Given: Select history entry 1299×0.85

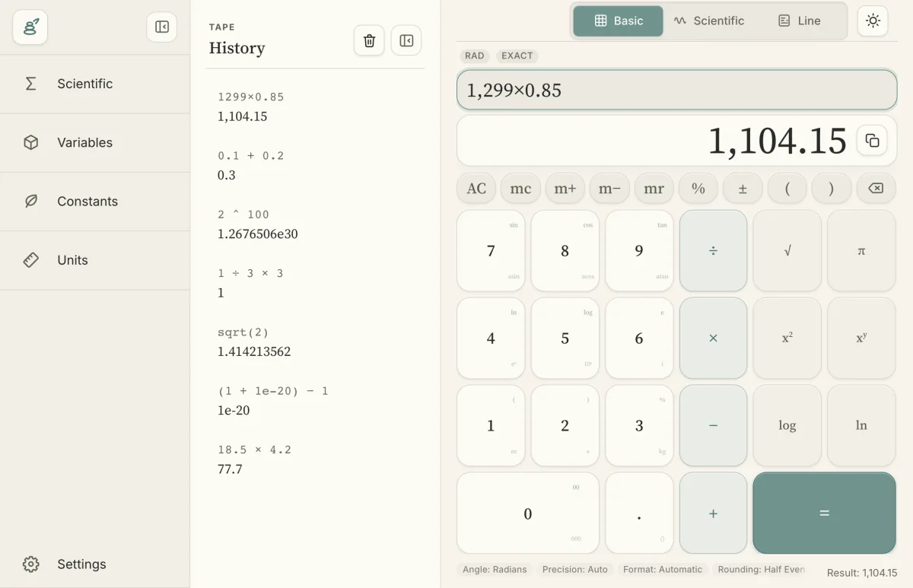Looking at the screenshot, I should [315, 106].
